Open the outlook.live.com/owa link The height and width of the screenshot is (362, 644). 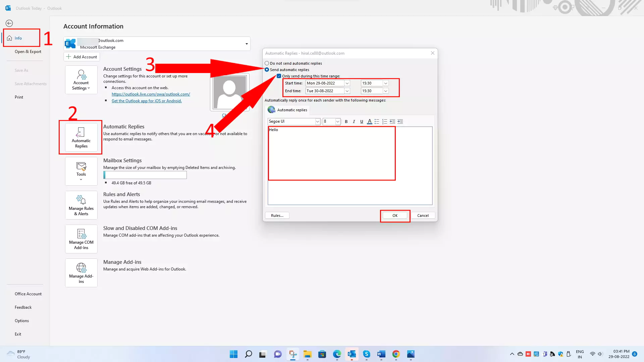151,94
